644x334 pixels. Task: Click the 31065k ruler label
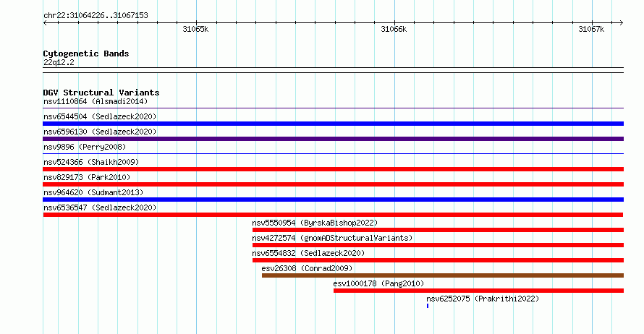(195, 29)
